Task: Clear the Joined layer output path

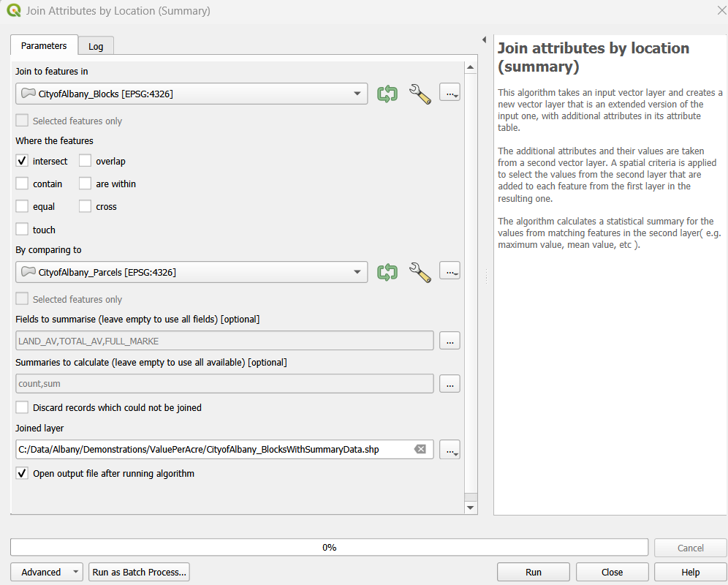Action: (x=420, y=449)
